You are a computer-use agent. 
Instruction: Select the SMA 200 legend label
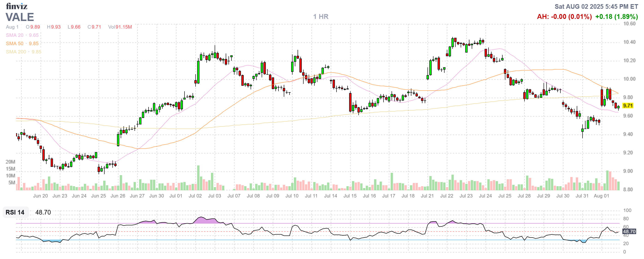pos(16,52)
